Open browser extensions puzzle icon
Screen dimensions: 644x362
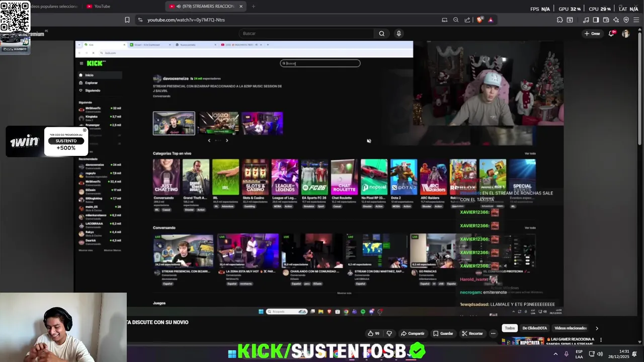pos(559,20)
